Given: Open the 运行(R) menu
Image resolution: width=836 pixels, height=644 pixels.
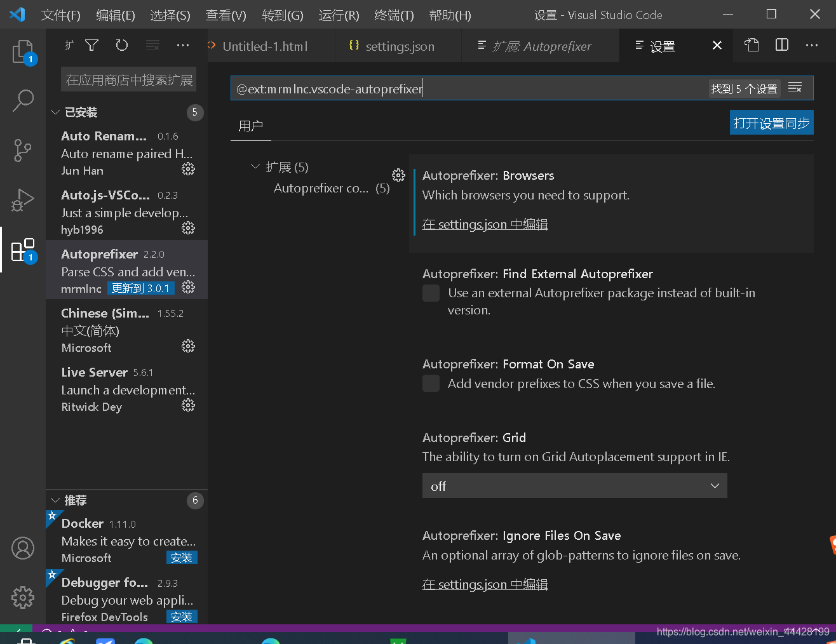Looking at the screenshot, I should 339,15.
